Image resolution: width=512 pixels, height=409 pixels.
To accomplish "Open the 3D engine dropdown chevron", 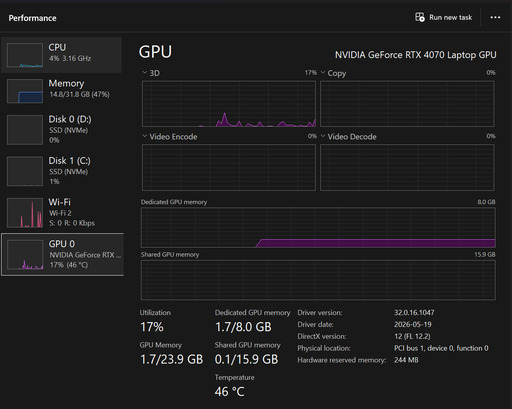I will (144, 72).
